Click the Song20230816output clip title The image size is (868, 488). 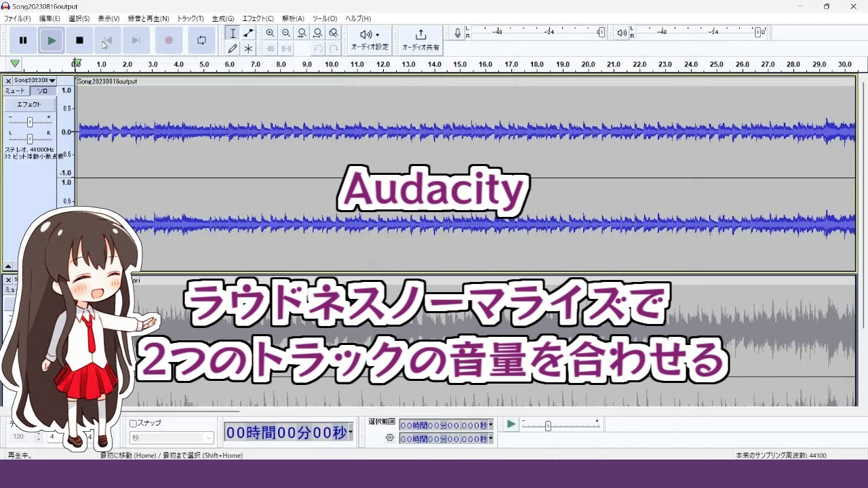[107, 81]
